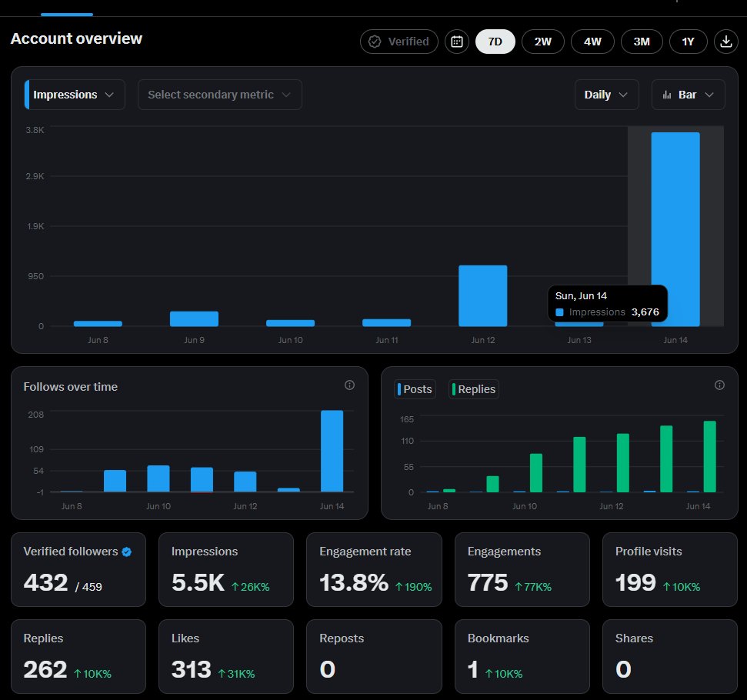Open the Shares card
Screen dimensions: 747x700
coord(670,656)
